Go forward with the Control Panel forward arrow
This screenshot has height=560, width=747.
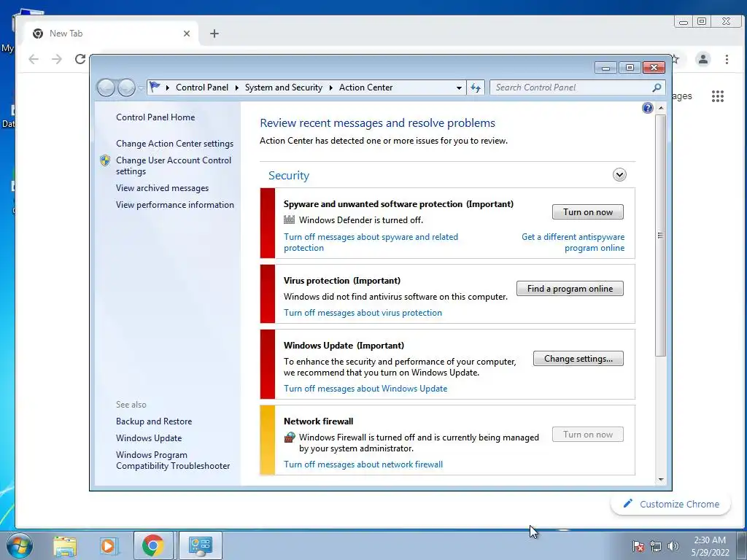click(x=126, y=87)
